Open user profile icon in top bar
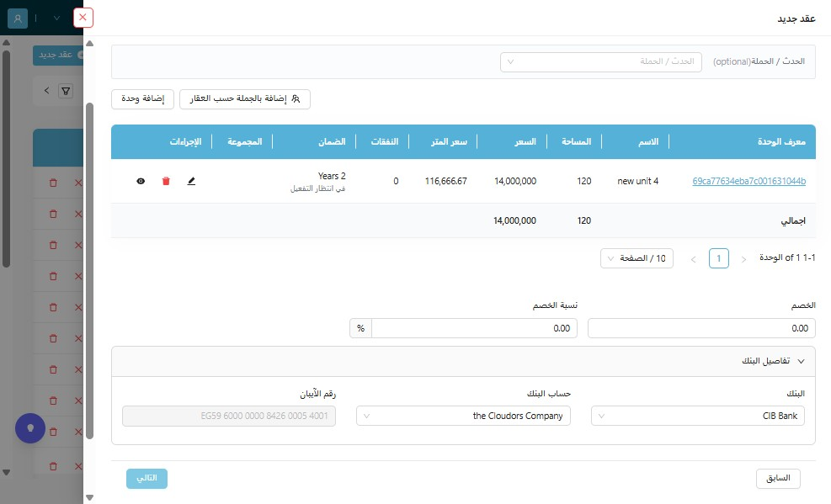The height and width of the screenshot is (504, 831). point(18,19)
